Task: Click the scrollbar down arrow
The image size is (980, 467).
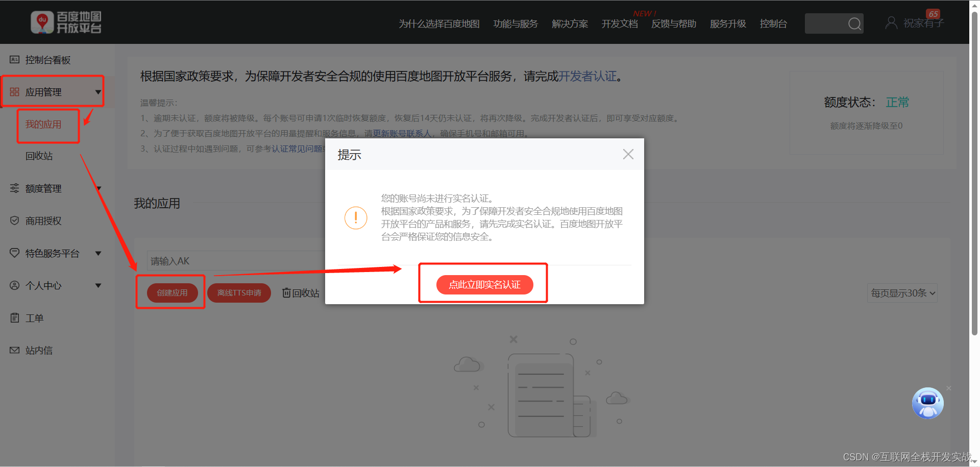Action: coord(974,461)
